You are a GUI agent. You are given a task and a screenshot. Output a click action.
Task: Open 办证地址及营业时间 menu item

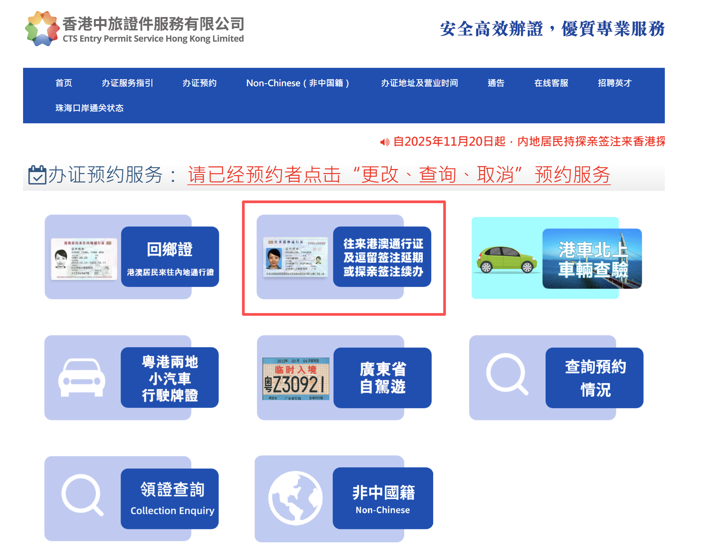click(x=419, y=83)
